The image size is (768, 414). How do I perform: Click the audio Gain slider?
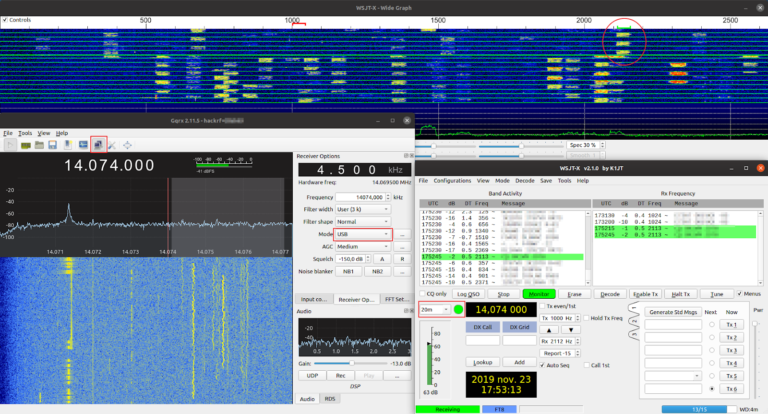tap(351, 364)
